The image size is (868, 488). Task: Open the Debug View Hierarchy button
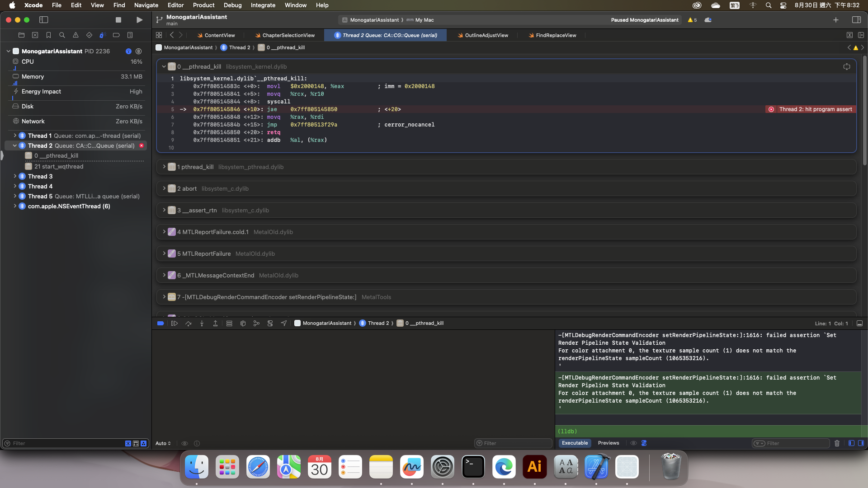tap(243, 323)
